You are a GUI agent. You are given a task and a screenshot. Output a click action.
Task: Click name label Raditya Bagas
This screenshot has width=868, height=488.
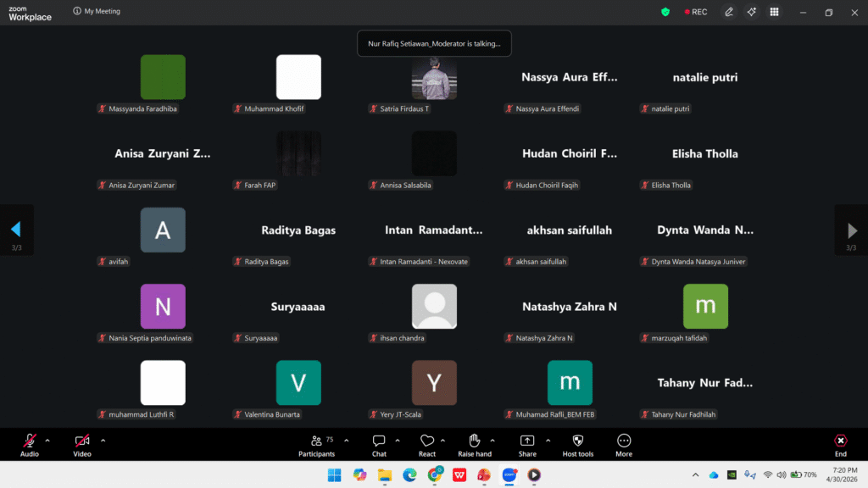(x=261, y=261)
